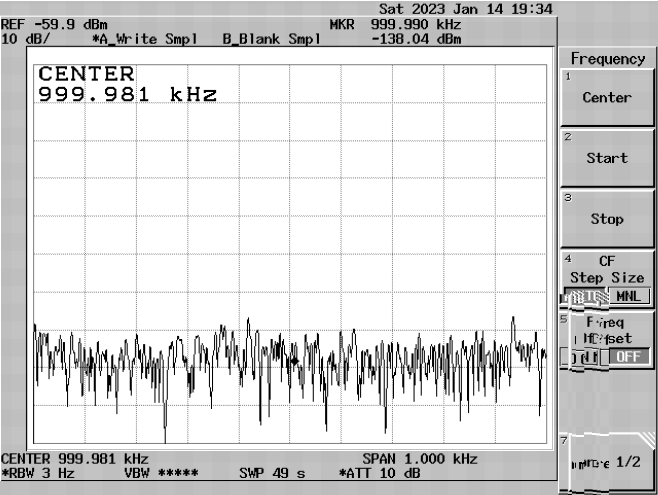The image size is (658, 495).
Task: Click the date and time Sat 2023 Jan 14
Action: pyautogui.click(x=466, y=9)
